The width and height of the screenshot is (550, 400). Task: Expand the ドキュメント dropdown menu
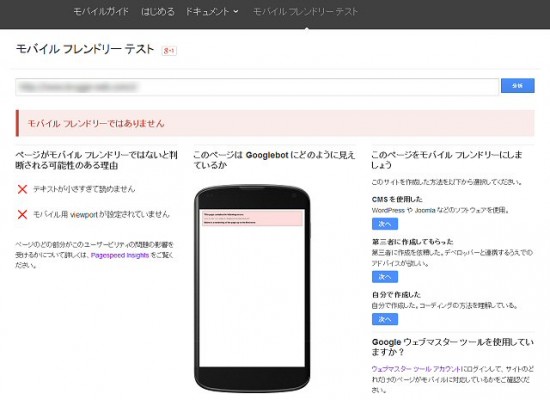[212, 12]
